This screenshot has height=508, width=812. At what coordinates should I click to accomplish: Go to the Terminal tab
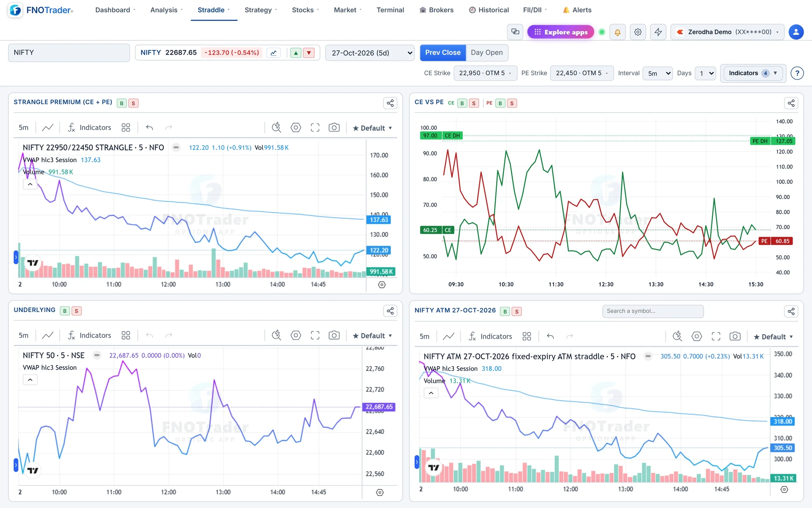click(x=390, y=10)
